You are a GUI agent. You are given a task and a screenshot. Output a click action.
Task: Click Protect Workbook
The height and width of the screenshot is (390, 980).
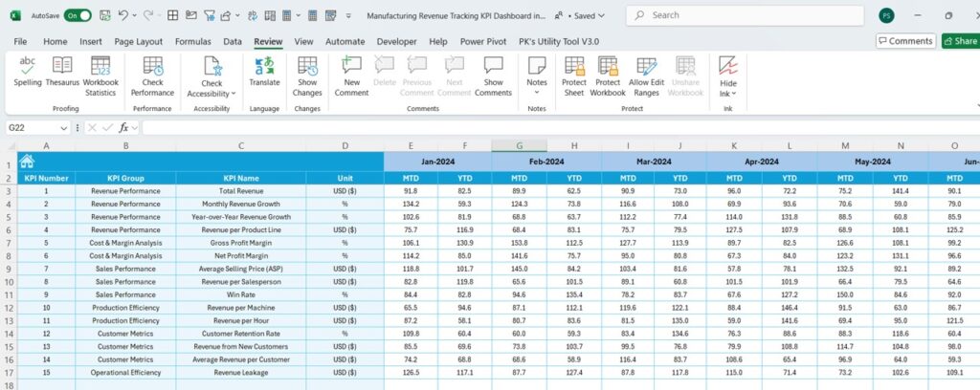[608, 76]
